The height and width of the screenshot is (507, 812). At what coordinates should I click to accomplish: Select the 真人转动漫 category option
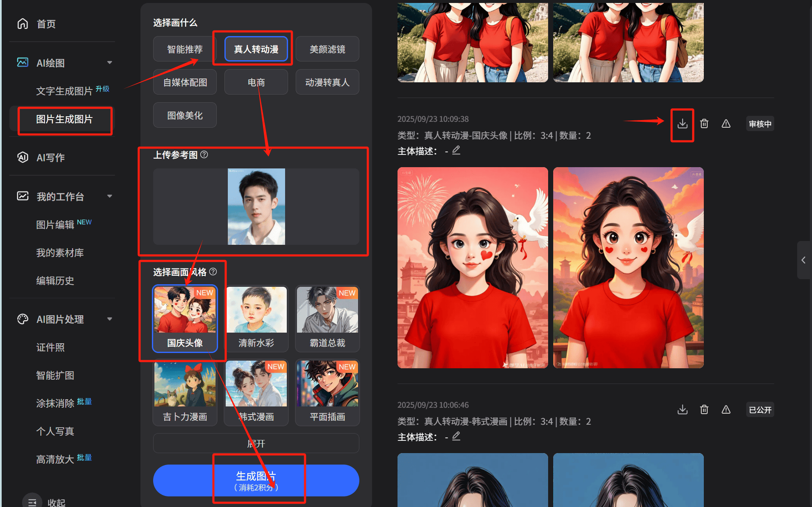[x=256, y=49]
